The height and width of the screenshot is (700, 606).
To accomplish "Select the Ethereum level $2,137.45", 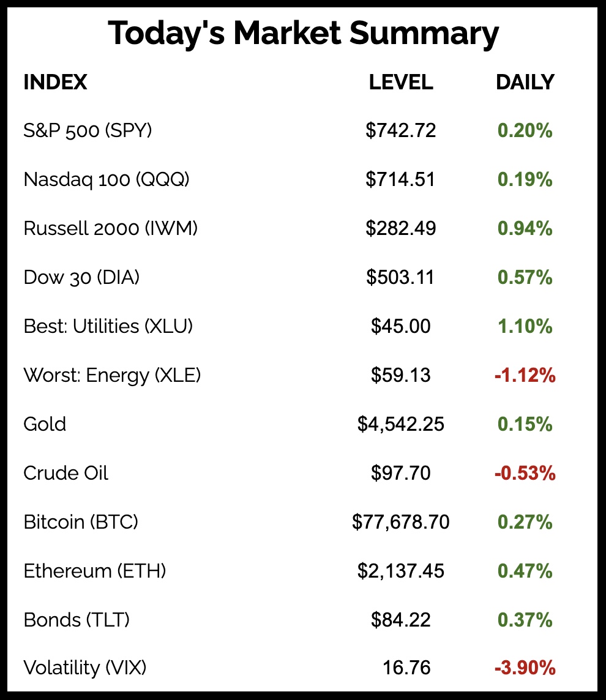I will pos(400,571).
